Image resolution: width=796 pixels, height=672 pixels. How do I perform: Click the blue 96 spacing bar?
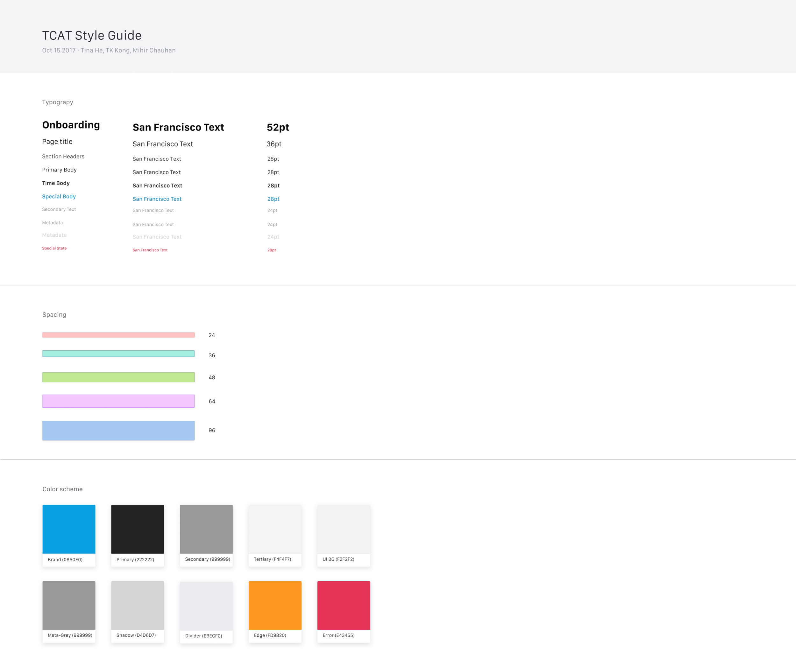click(118, 430)
